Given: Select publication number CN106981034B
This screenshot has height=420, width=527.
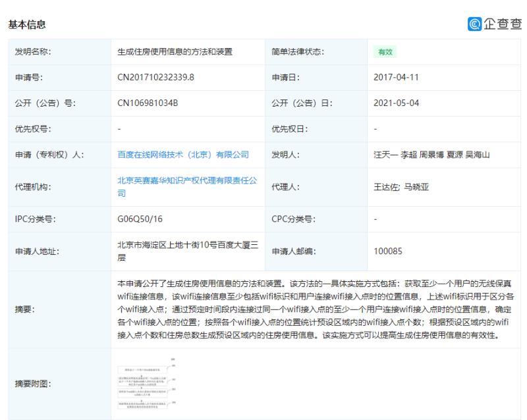Looking at the screenshot, I should (148, 103).
